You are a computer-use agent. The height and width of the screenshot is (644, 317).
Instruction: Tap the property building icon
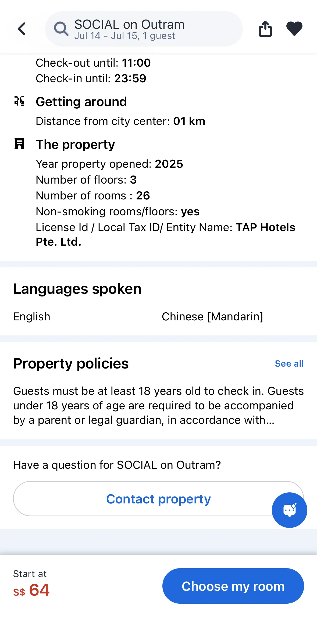pos(19,144)
